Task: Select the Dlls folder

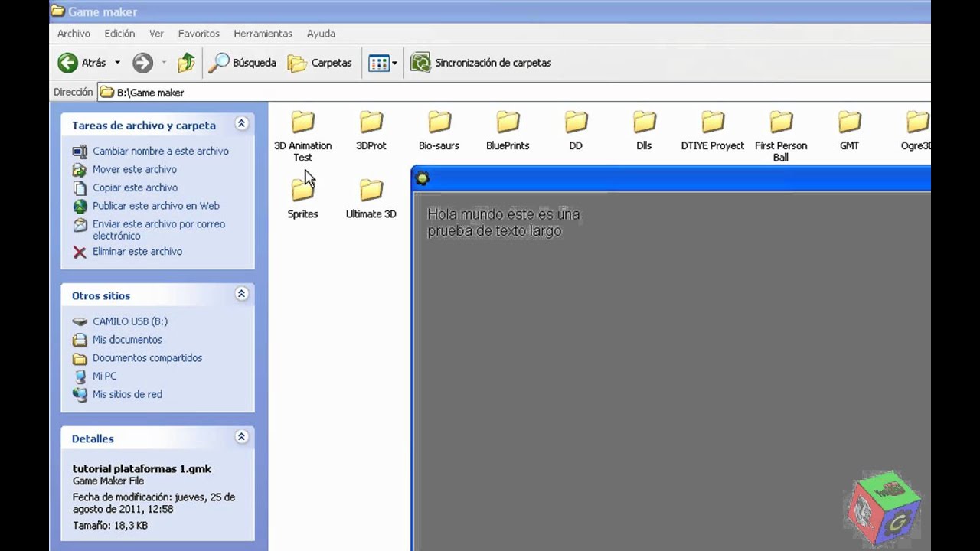Action: pyautogui.click(x=644, y=129)
